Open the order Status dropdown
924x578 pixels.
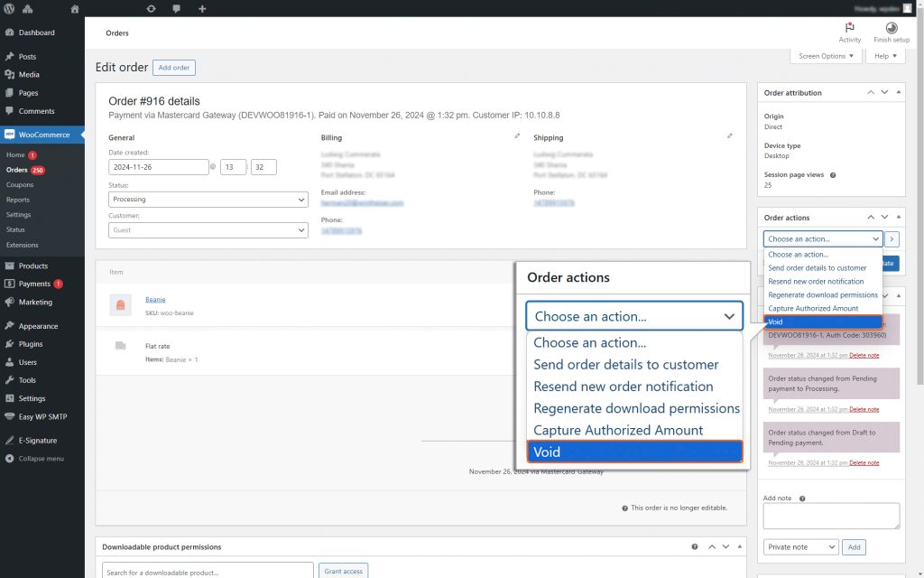click(208, 200)
